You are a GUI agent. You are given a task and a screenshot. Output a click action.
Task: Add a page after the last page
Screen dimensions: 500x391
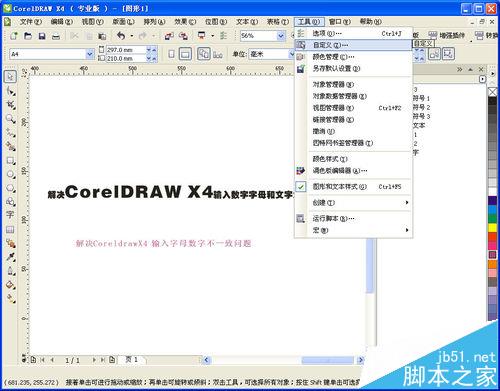112,360
